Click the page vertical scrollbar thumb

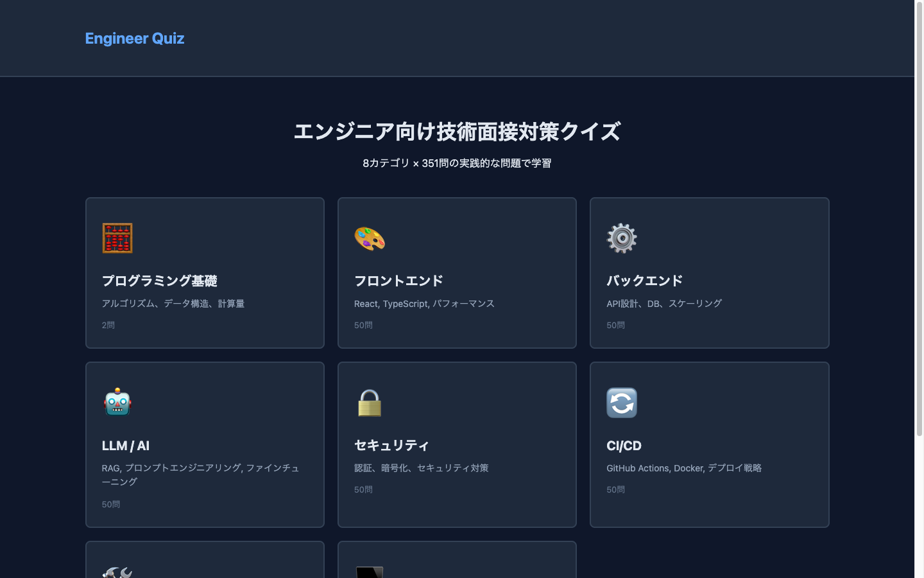pos(920,218)
